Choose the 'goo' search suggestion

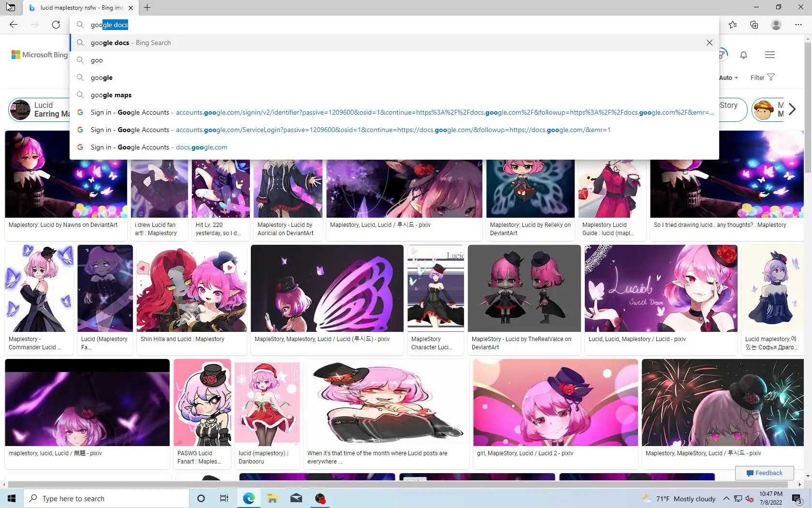coord(394,60)
